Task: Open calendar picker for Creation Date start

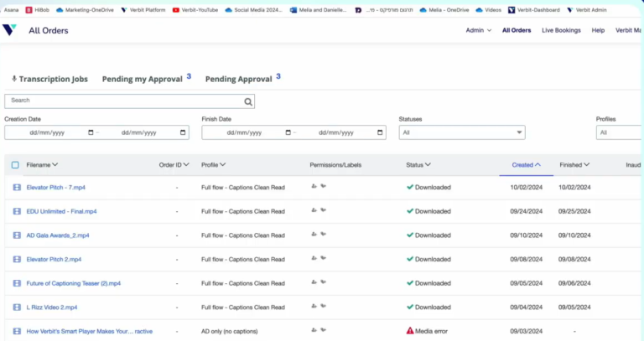Action: [91, 132]
